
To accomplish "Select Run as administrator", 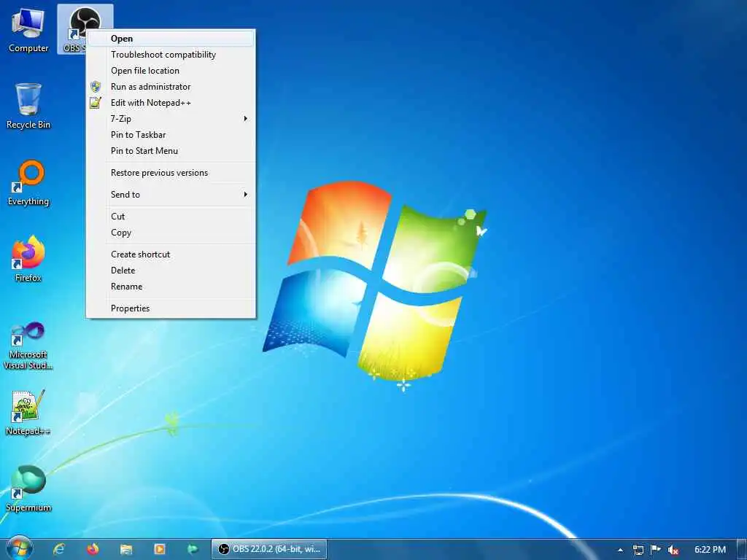I will click(171, 87).
